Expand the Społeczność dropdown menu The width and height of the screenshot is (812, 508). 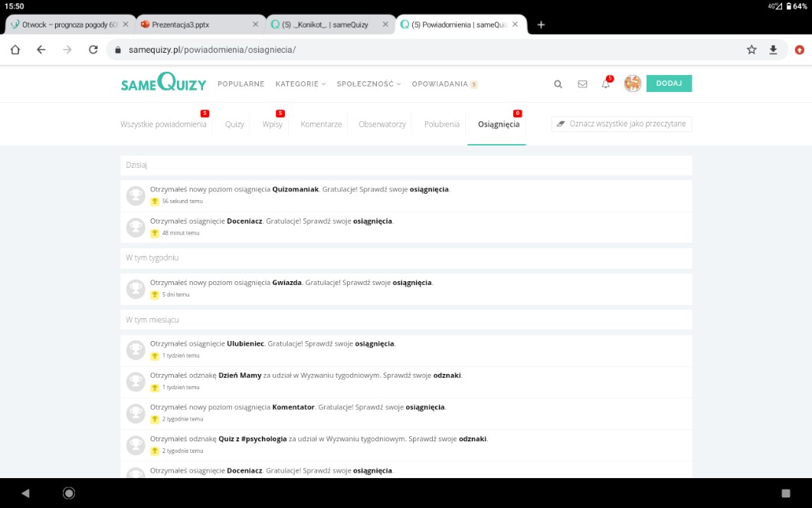click(x=368, y=84)
